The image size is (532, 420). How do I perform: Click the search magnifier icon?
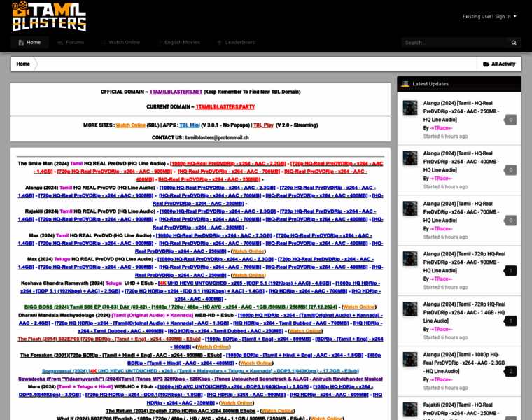(514, 43)
